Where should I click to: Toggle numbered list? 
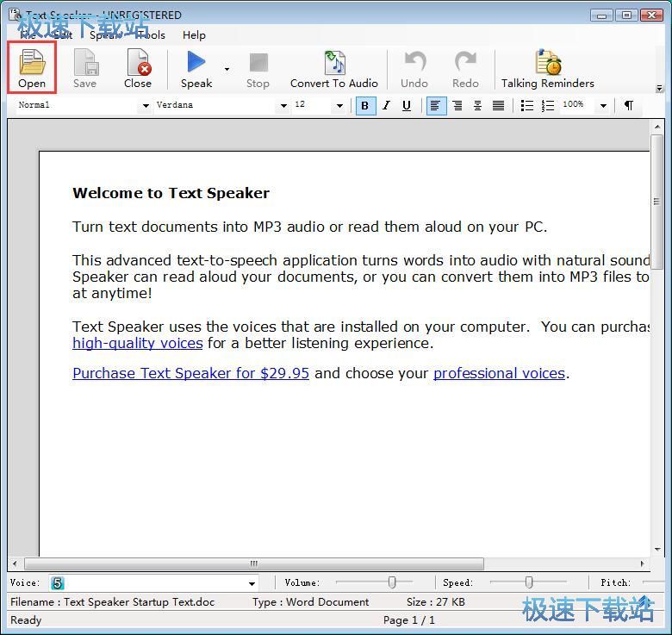(x=548, y=105)
